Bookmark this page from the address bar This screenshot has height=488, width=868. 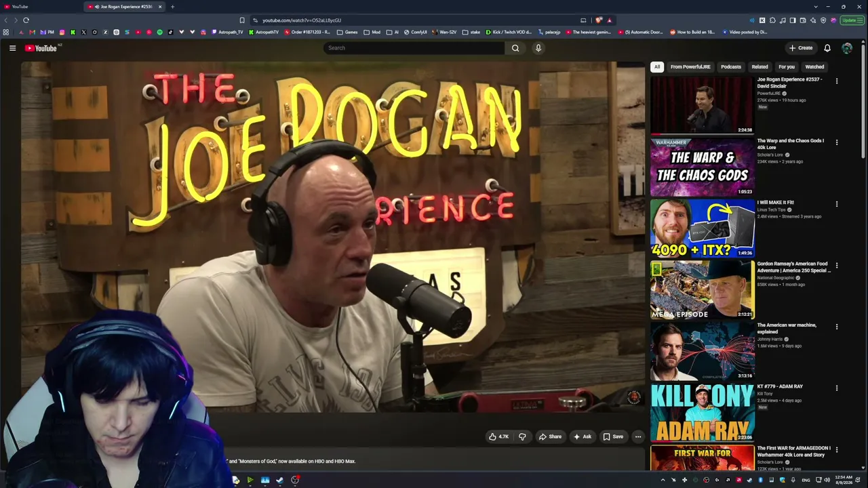[x=242, y=20]
